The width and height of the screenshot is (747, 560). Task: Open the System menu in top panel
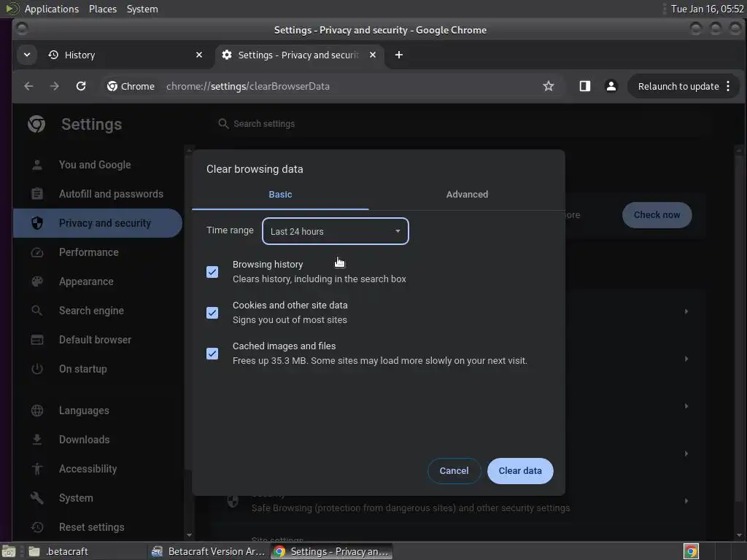click(x=142, y=9)
